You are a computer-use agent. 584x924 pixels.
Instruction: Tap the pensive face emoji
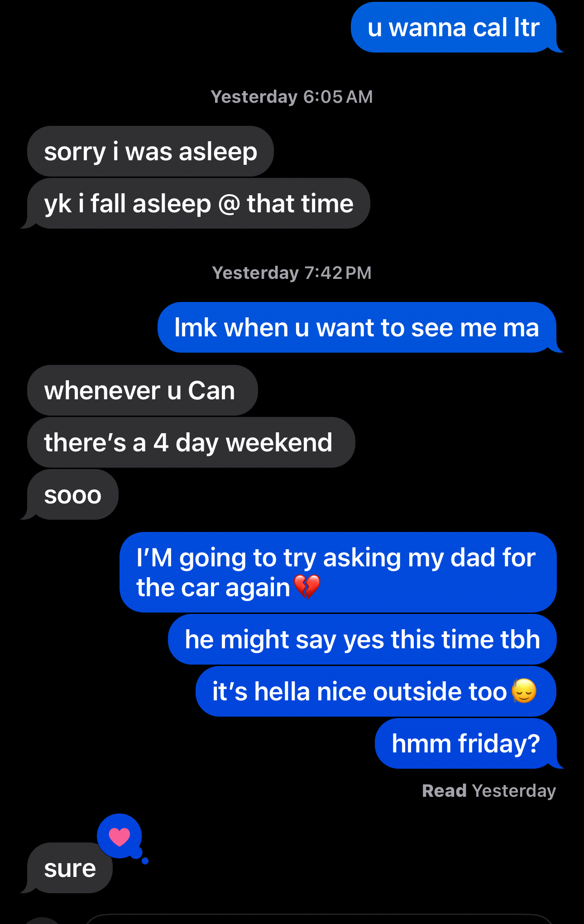(524, 691)
